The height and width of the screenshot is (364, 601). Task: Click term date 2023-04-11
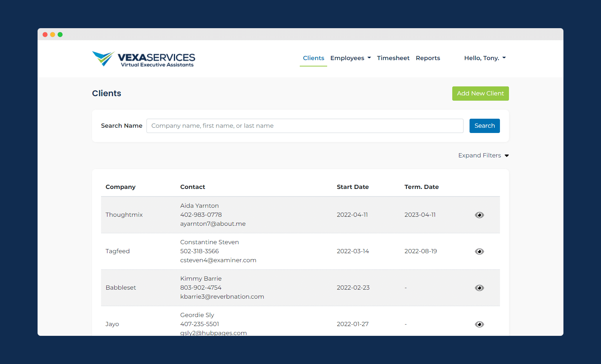tap(420, 215)
